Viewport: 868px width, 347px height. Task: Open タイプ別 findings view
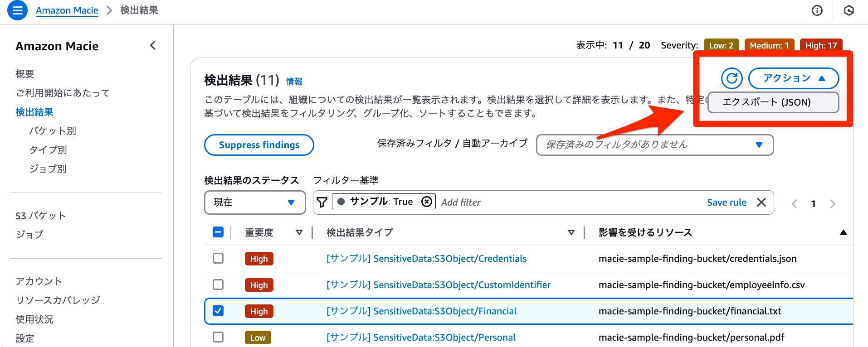48,150
